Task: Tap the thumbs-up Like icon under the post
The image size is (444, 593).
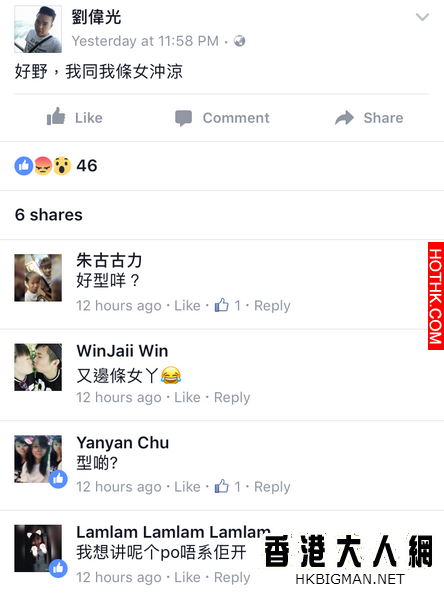Action: (56, 116)
